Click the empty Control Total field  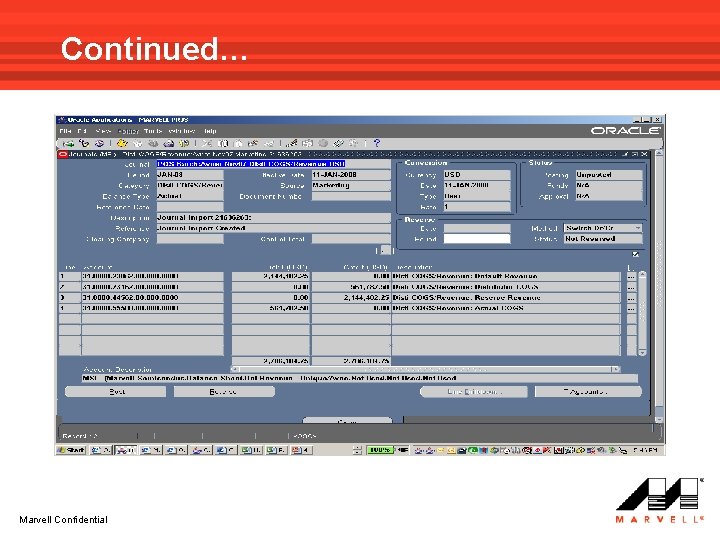(351, 239)
